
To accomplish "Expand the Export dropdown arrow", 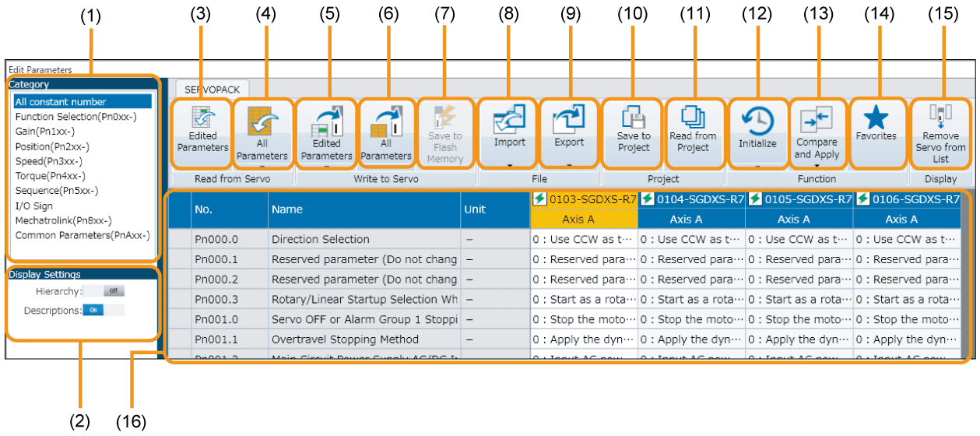I will click(568, 165).
